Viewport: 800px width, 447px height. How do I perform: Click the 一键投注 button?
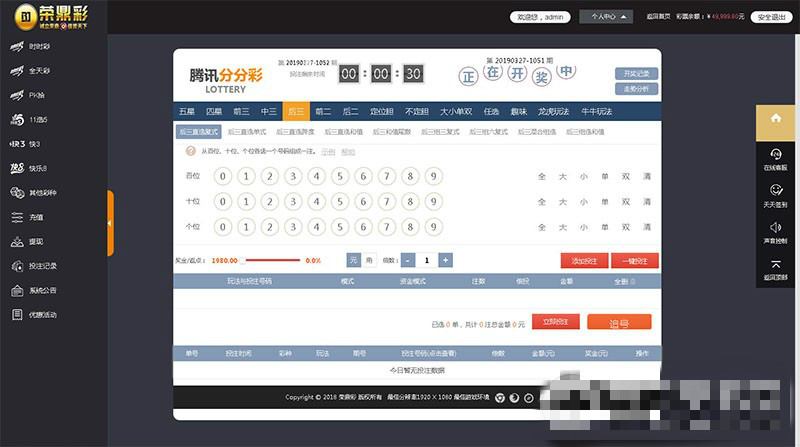click(635, 261)
